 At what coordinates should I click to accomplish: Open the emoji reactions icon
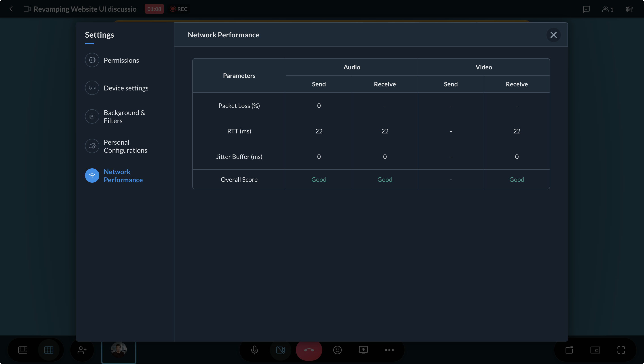(337, 350)
